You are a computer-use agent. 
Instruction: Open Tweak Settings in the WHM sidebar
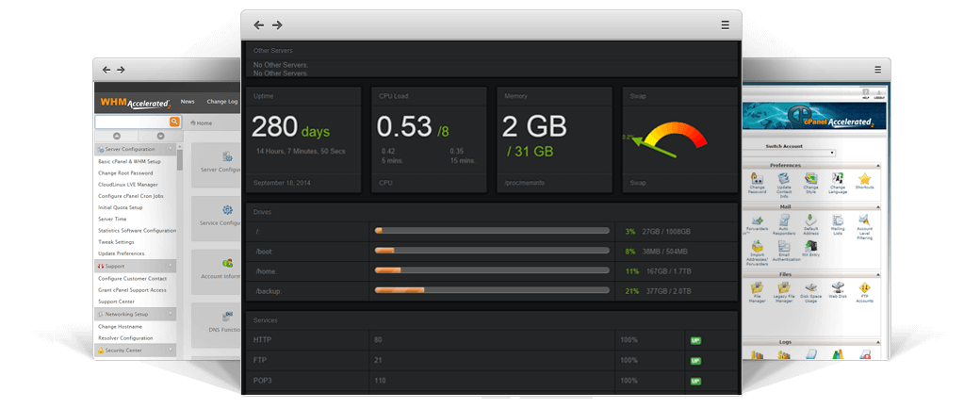coord(116,242)
